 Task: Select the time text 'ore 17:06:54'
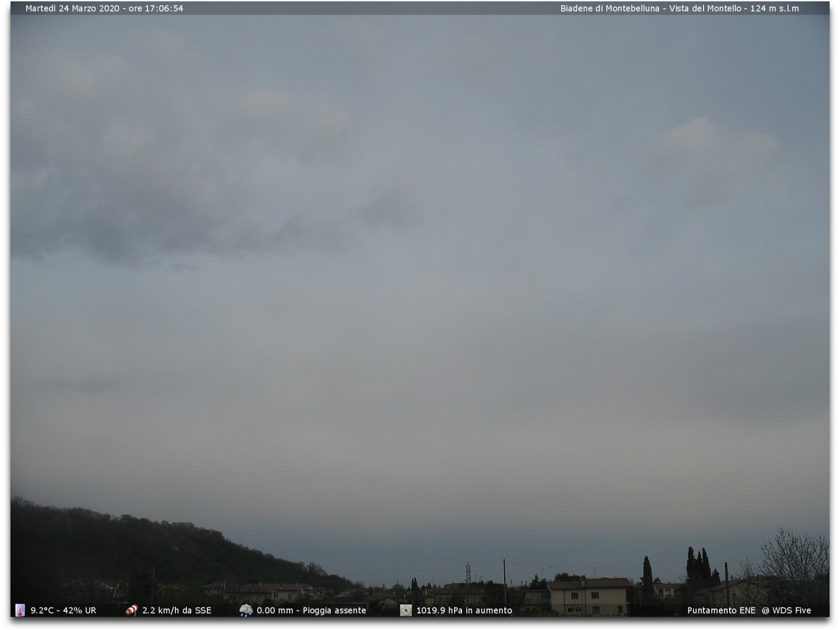pyautogui.click(x=156, y=8)
